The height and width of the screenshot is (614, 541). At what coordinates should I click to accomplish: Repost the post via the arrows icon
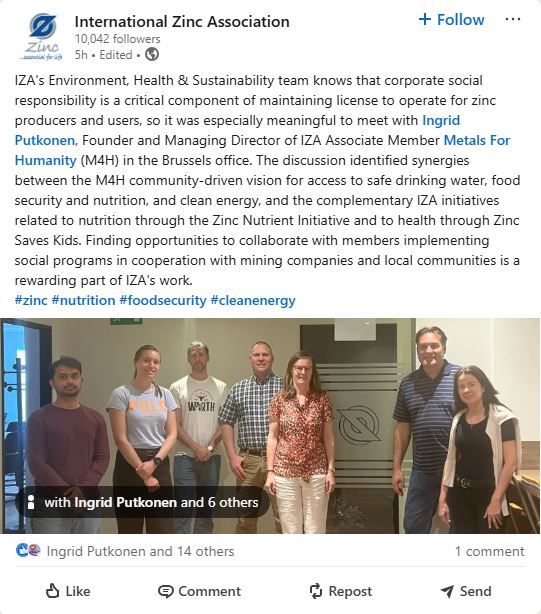pyautogui.click(x=340, y=591)
